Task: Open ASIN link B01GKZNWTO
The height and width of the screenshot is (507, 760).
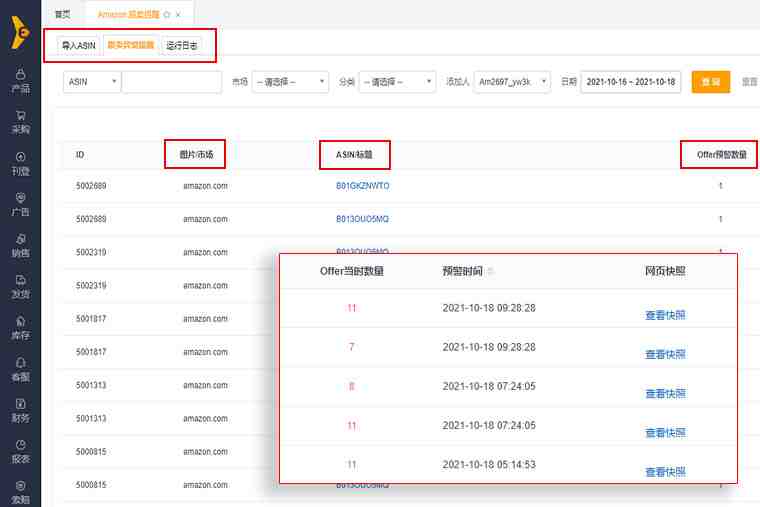Action: pos(363,186)
